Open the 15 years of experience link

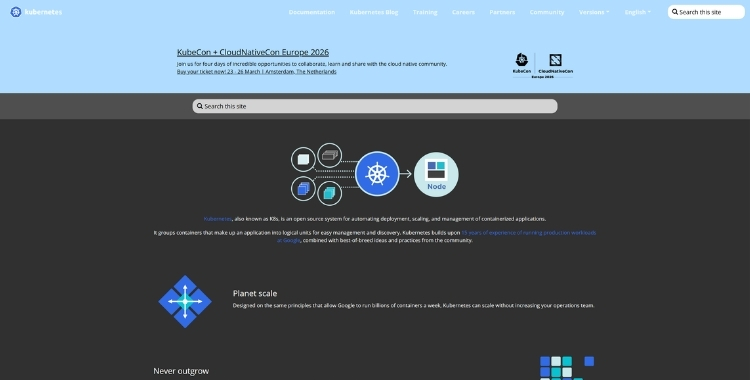[529, 233]
